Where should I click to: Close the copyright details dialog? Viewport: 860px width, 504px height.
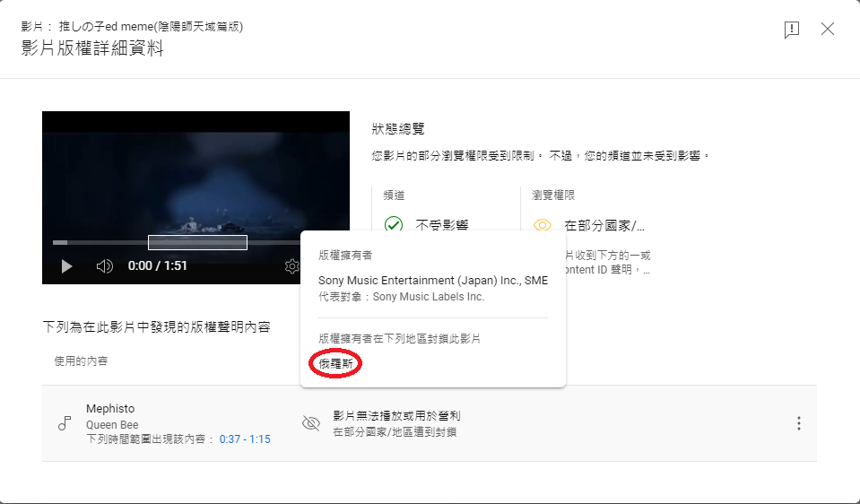[x=827, y=29]
